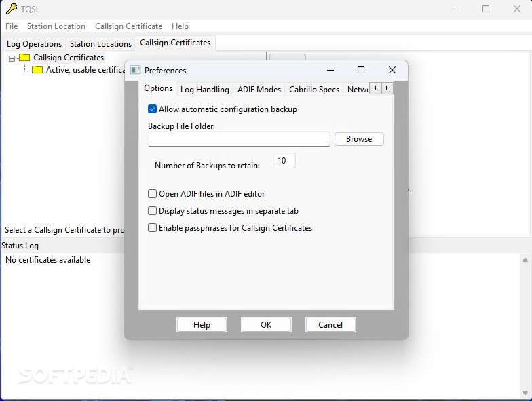Image resolution: width=532 pixels, height=401 pixels.
Task: Select the Active, usable certificates tree item
Action: tap(85, 70)
